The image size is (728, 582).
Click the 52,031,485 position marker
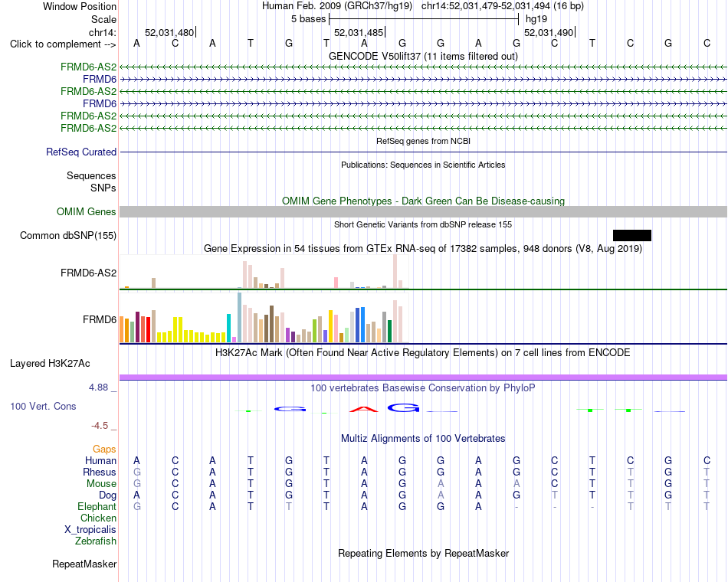point(359,32)
